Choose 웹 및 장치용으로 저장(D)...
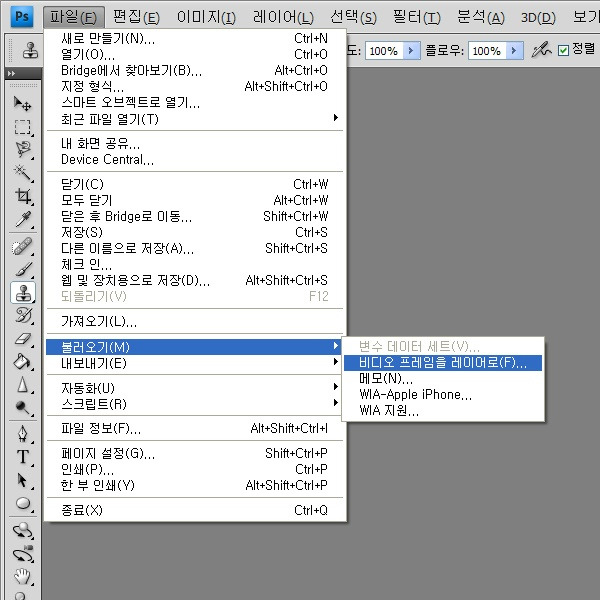 tap(195, 280)
